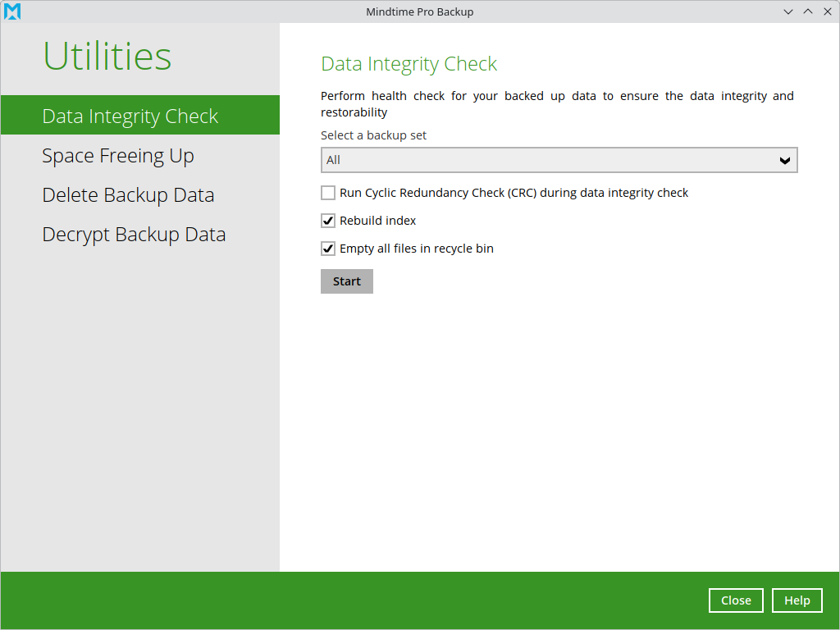The height and width of the screenshot is (630, 840).
Task: Maximize the window using the title bar arrow
Action: click(808, 11)
